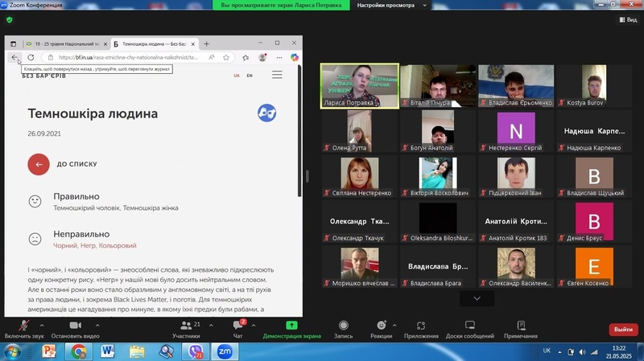Go back in shared browser window
This screenshot has width=644, height=361.
tap(14, 57)
